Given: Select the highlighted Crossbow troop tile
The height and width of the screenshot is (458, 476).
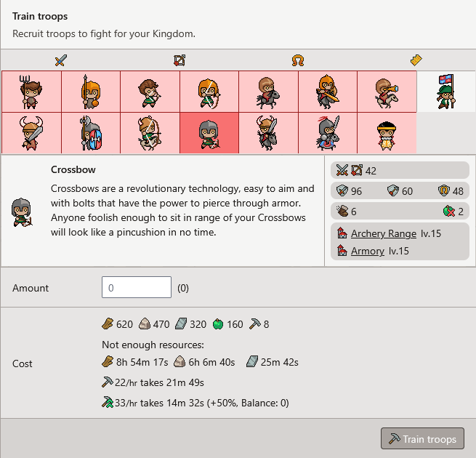Looking at the screenshot, I should pos(209,133).
